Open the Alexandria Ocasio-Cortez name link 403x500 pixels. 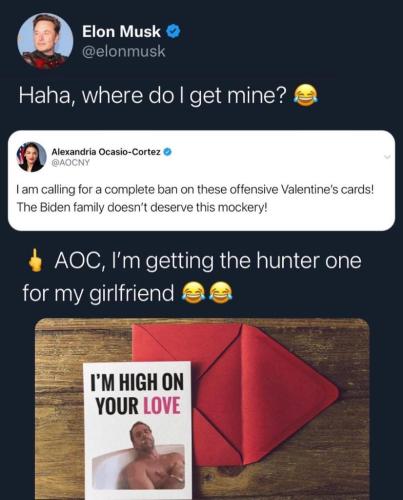coord(106,152)
